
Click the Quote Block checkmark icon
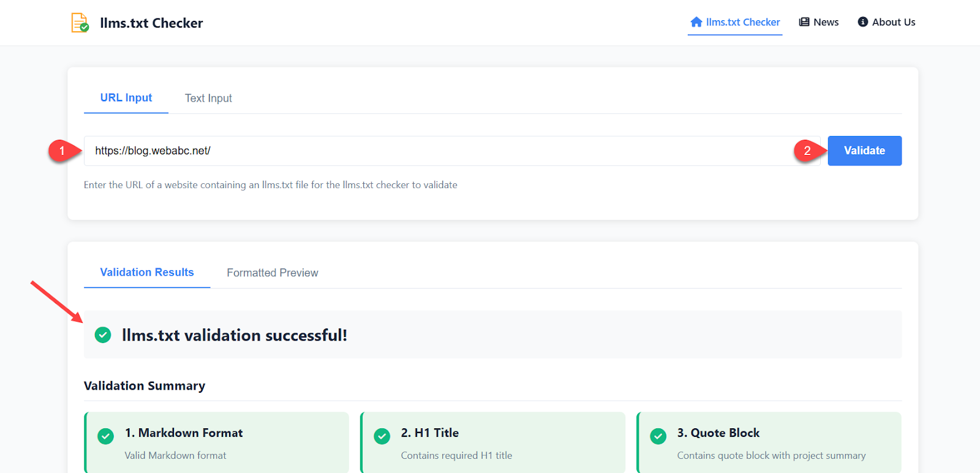pyautogui.click(x=658, y=436)
